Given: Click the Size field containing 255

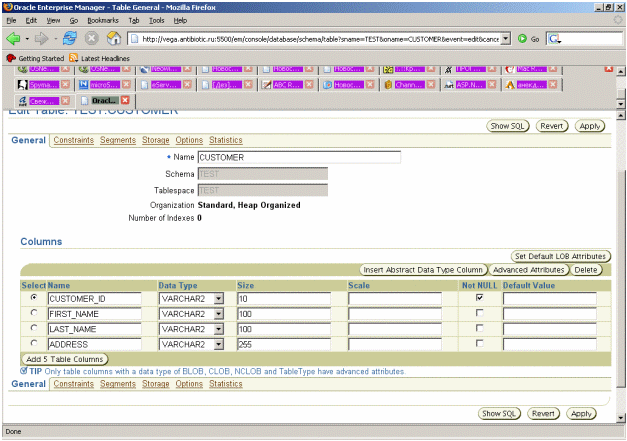Looking at the screenshot, I should (284, 344).
